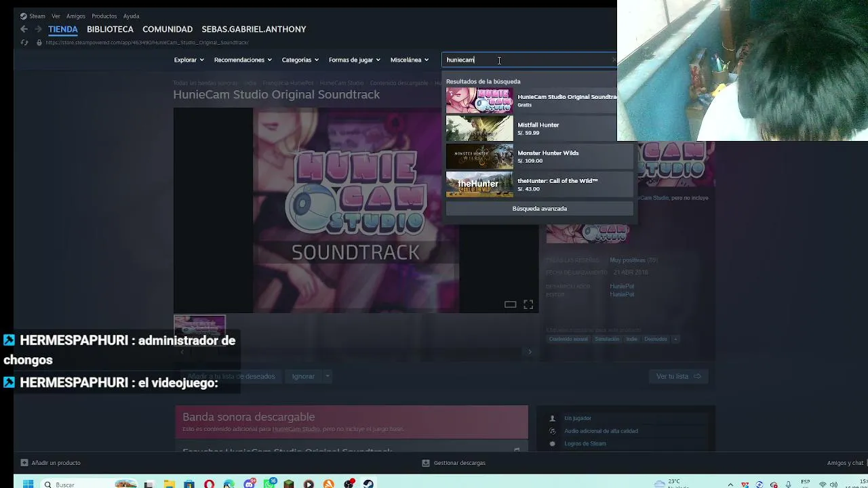This screenshot has width=868, height=488.
Task: Switch to the BIBLIOTECA tab
Action: (110, 29)
